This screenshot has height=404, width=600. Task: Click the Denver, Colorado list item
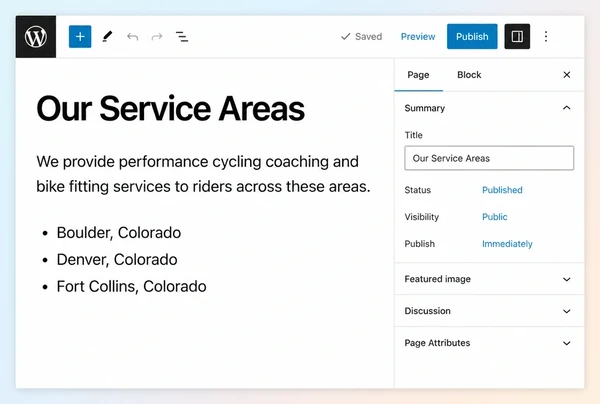(x=117, y=259)
